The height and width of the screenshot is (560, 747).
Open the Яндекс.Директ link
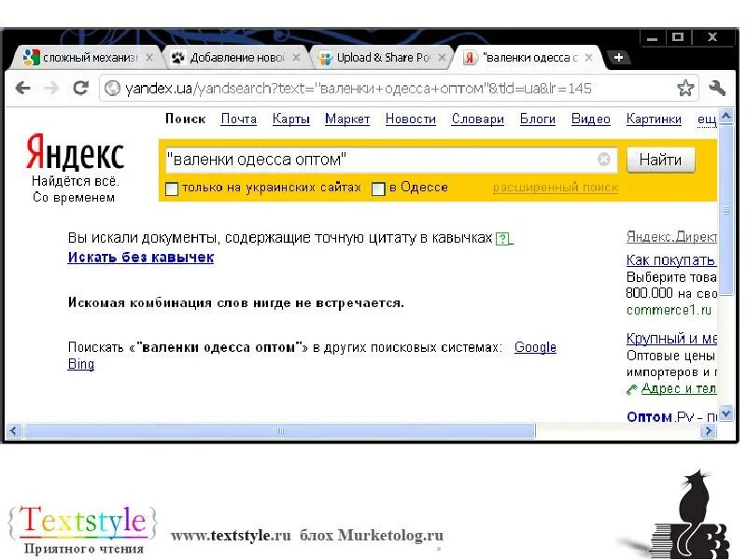tap(671, 237)
